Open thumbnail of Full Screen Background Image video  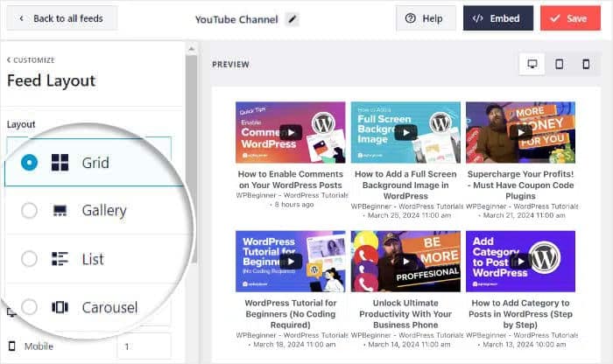(x=405, y=132)
